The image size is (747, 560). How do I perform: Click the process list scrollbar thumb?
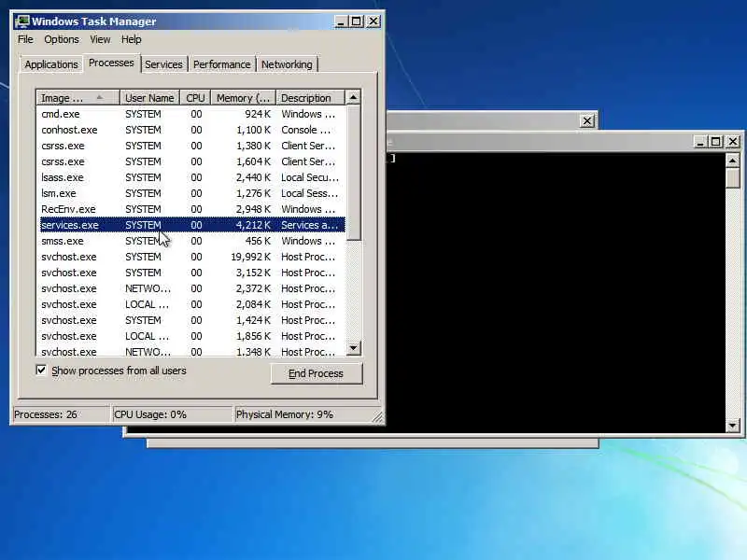[353, 173]
